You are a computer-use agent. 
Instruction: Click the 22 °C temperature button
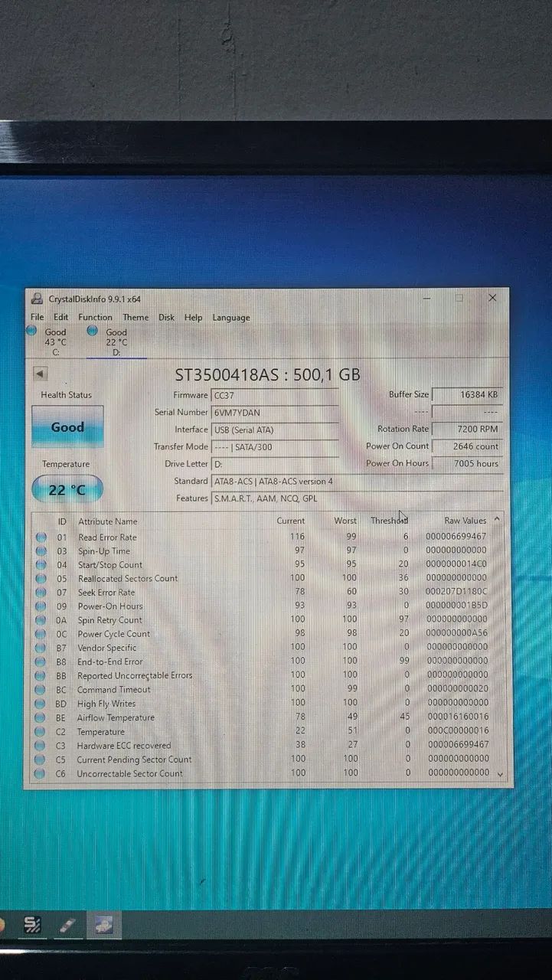[67, 489]
